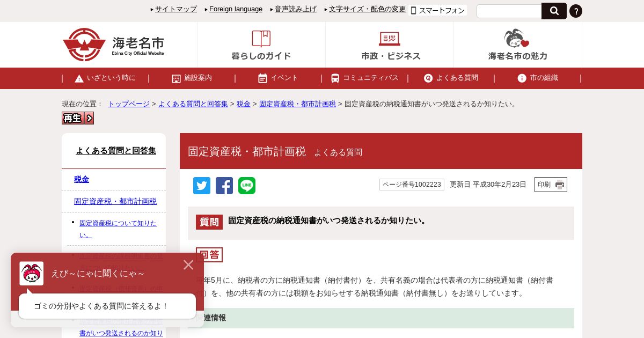Go to トップページ breadcrumb
The height and width of the screenshot is (338, 644).
(129, 104)
